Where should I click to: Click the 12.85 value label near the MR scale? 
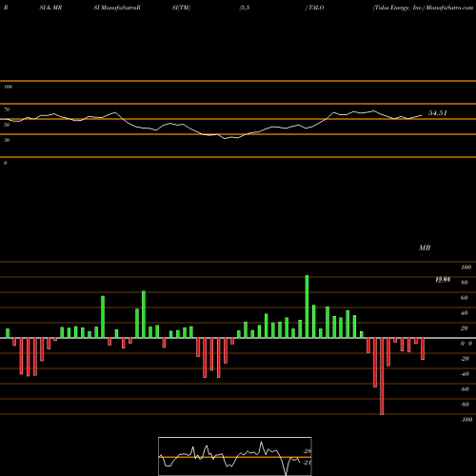tap(443, 280)
